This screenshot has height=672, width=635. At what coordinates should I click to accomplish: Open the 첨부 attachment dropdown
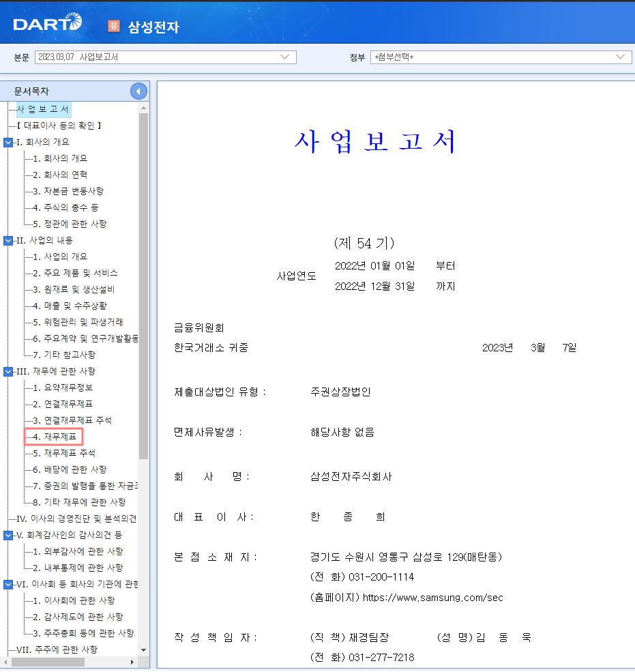pos(501,57)
